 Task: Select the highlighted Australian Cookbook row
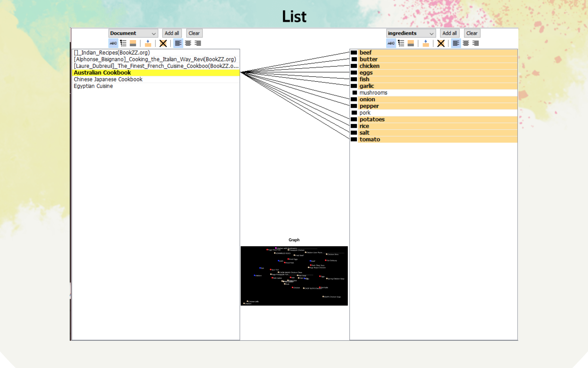pyautogui.click(x=156, y=73)
